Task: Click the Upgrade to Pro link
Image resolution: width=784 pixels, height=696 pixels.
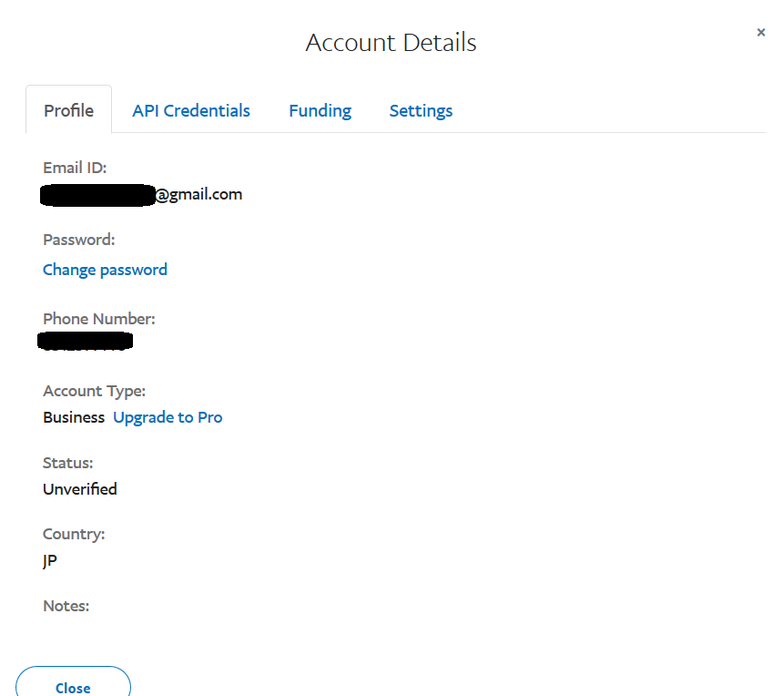Action: point(168,417)
